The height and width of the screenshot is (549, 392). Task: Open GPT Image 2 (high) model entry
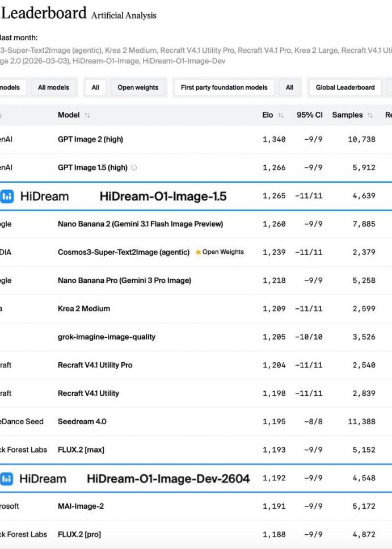pos(90,139)
